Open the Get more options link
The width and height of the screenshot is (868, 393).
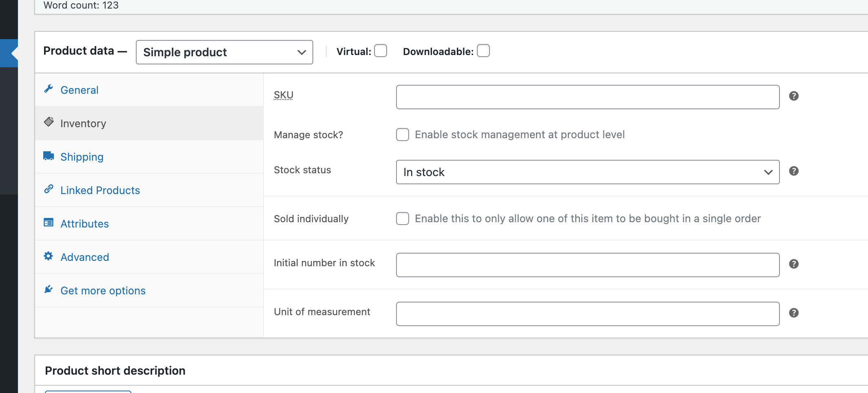103,291
